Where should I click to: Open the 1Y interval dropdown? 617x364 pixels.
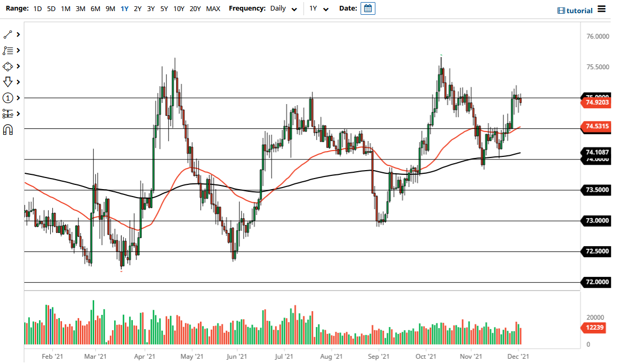point(318,8)
